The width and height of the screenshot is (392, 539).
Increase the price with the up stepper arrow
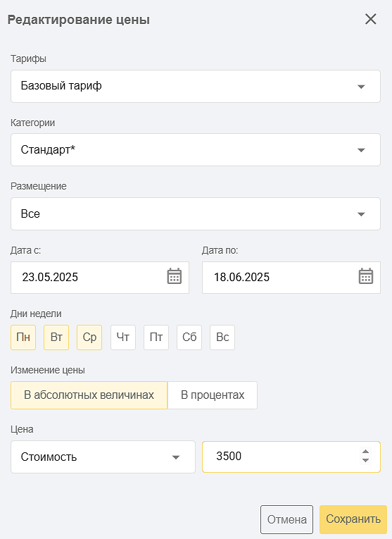point(365,452)
